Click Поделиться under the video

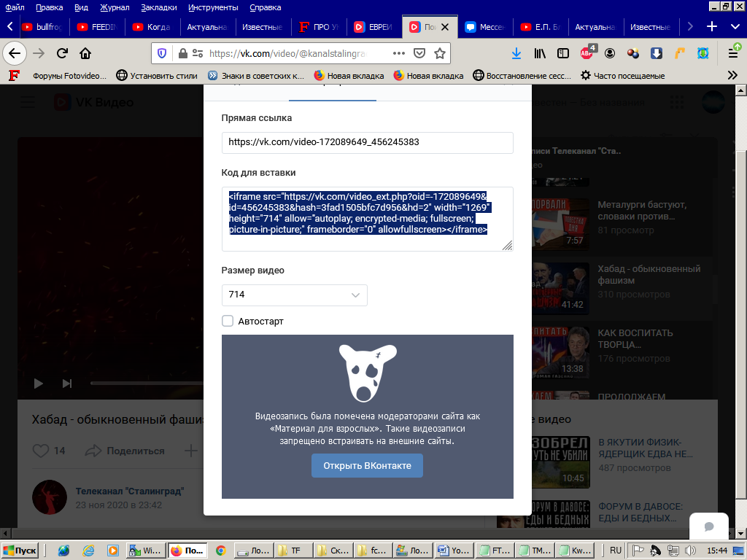[x=125, y=451]
